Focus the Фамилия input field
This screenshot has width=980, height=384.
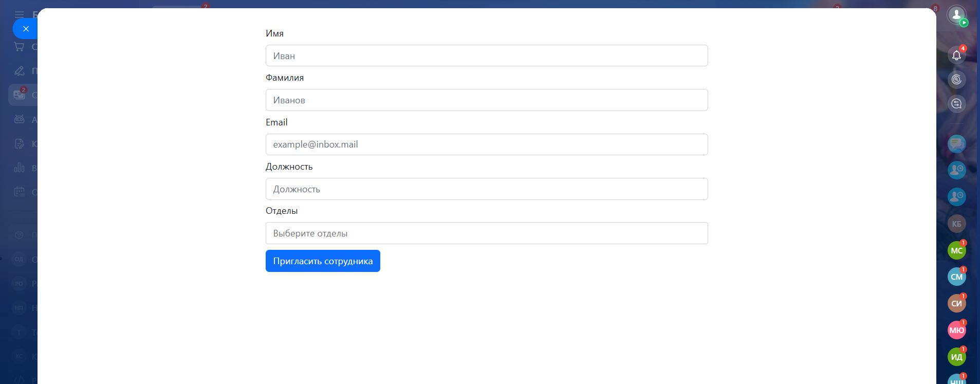pos(486,100)
